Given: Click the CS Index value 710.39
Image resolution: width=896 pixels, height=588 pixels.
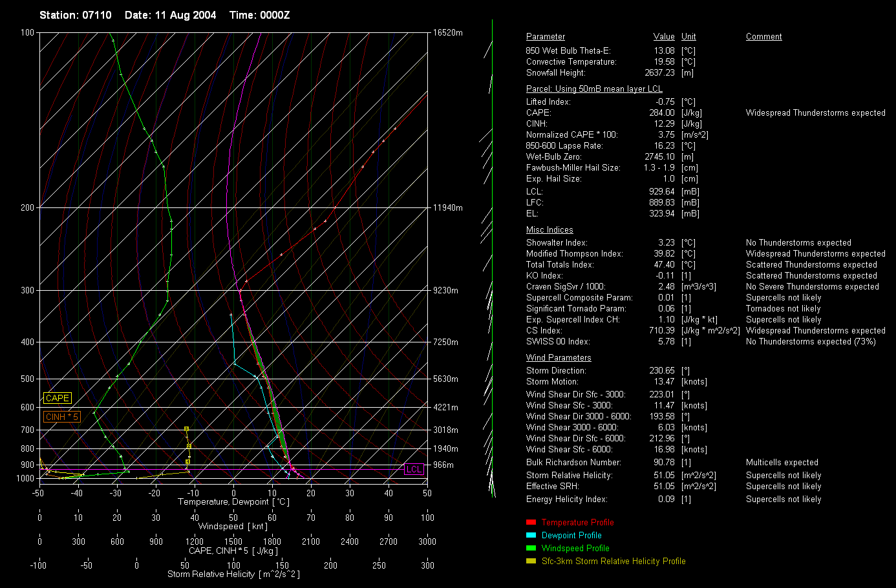Looking at the screenshot, I should 662,330.
